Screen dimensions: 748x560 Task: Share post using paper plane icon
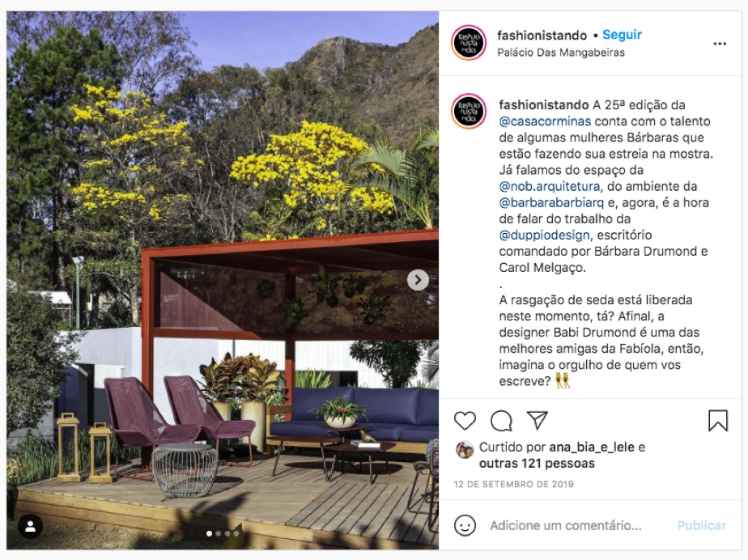coord(538,420)
